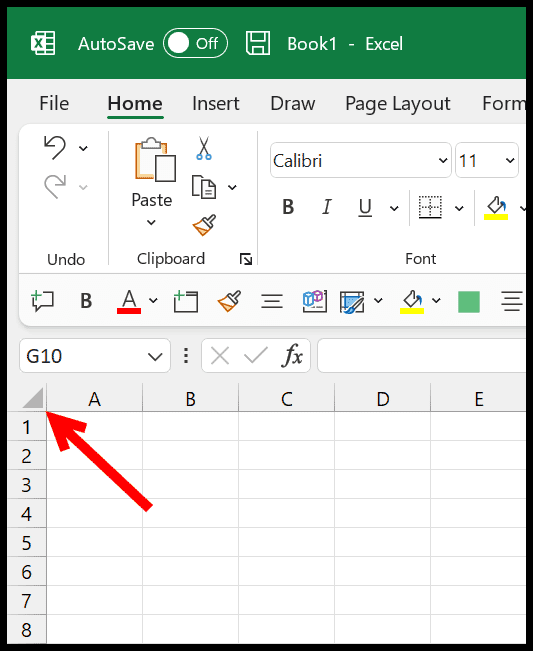Click the Paste button
This screenshot has height=651, width=533.
[152, 183]
